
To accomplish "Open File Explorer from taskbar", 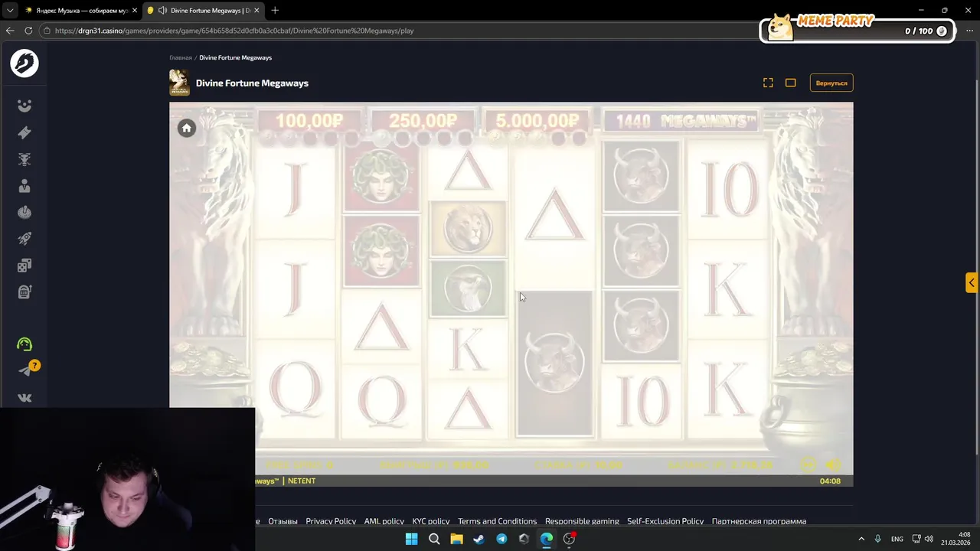I will [x=456, y=539].
